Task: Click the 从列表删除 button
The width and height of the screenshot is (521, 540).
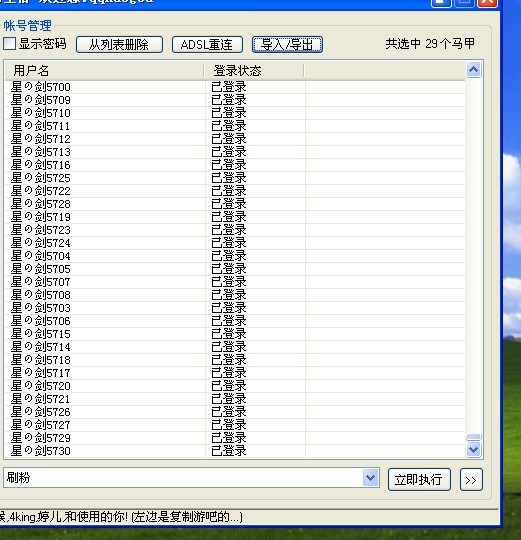Action: pyautogui.click(x=119, y=45)
